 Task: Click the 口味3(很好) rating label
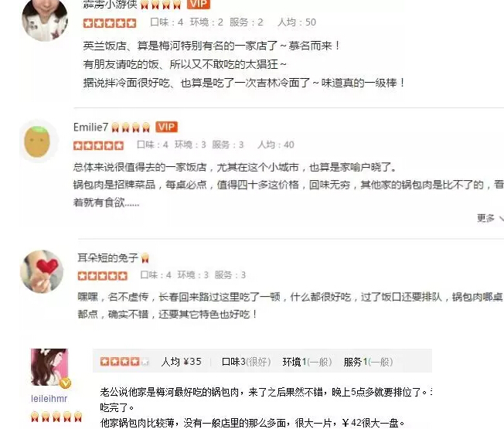click(x=247, y=362)
